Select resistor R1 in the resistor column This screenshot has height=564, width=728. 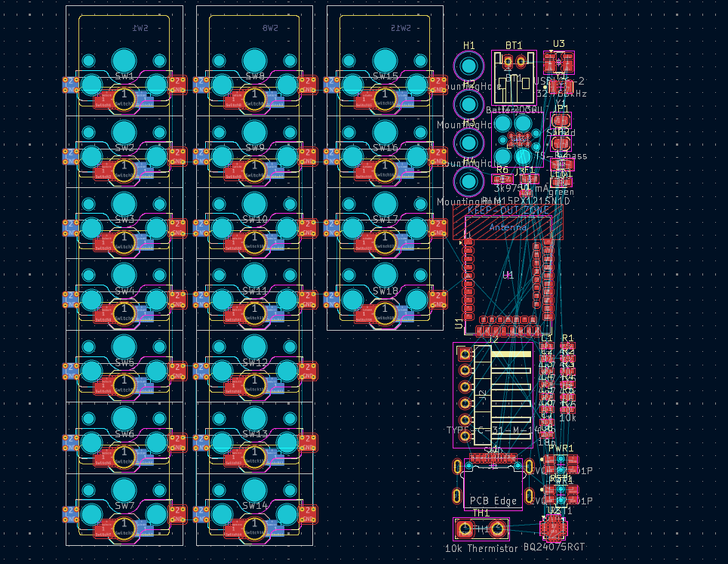[x=567, y=346]
